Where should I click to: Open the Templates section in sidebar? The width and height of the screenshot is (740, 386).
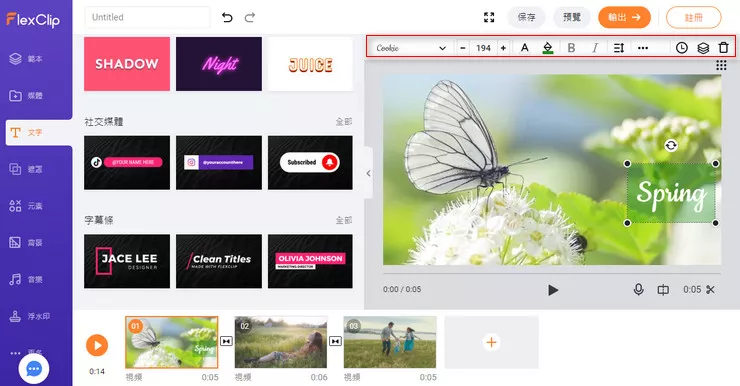pyautogui.click(x=26, y=59)
